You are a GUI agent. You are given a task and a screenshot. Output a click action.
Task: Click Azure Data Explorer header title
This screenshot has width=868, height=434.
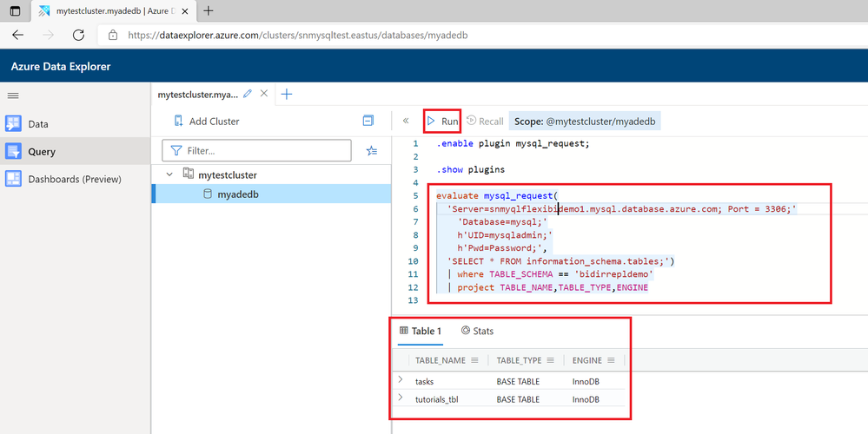click(x=61, y=66)
